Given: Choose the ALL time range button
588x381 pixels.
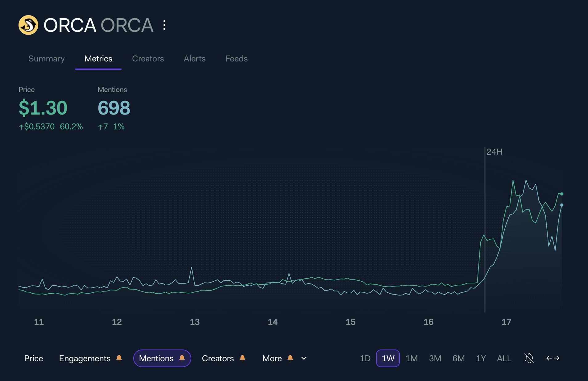Looking at the screenshot, I should click(x=504, y=358).
